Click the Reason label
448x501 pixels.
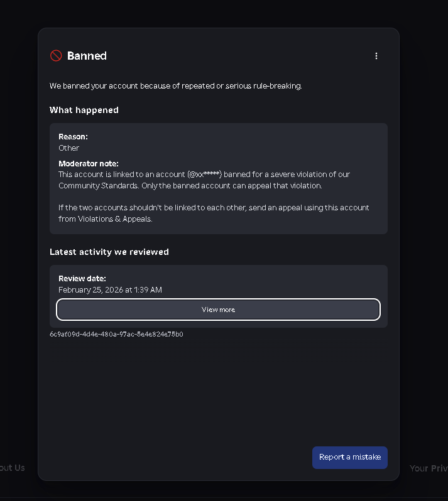[x=73, y=136]
